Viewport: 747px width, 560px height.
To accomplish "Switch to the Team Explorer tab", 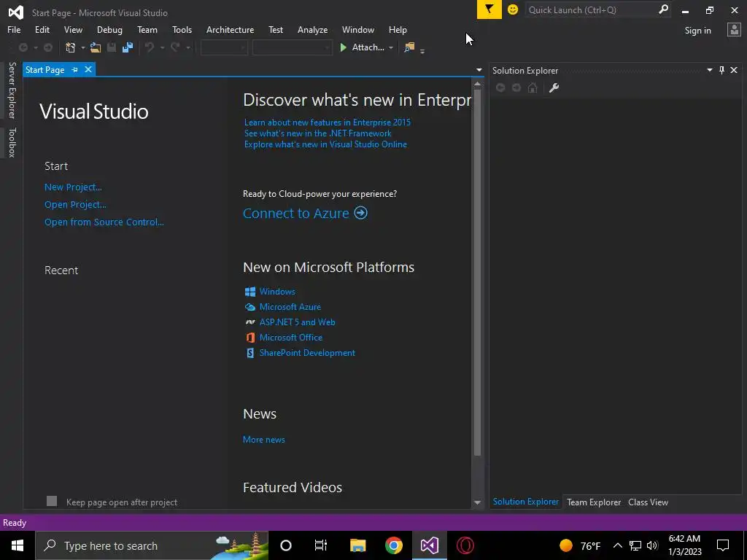I will (594, 502).
